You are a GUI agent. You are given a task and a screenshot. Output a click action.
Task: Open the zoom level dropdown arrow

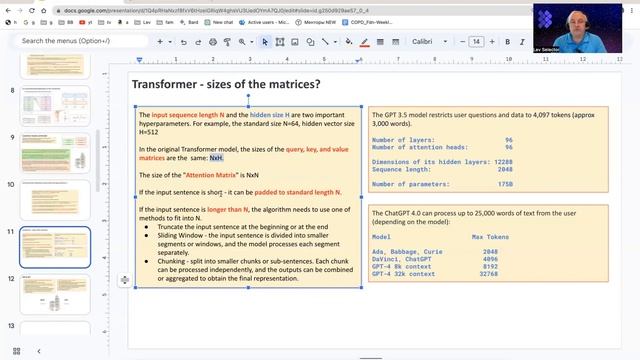click(x=252, y=42)
